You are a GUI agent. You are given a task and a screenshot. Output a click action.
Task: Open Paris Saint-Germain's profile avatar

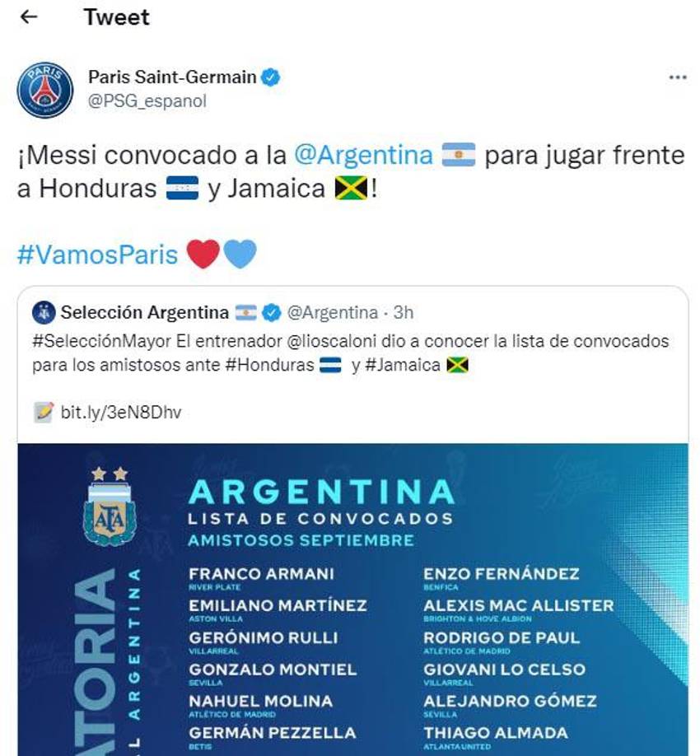point(45,85)
